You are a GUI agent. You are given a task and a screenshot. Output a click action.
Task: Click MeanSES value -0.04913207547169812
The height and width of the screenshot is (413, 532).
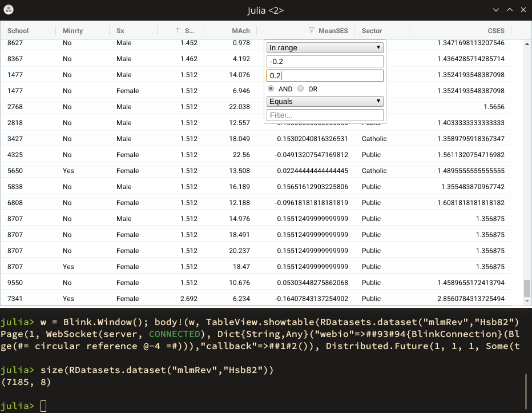312,155
